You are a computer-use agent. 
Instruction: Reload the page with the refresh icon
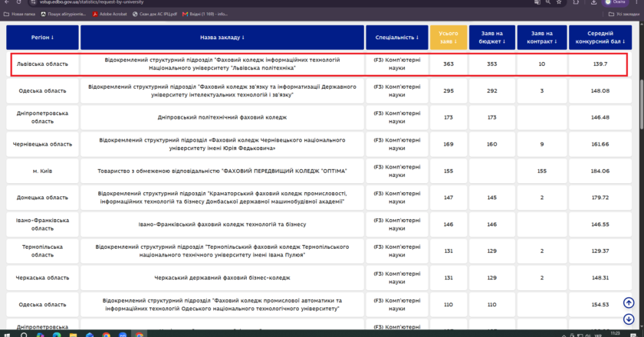tap(19, 2)
